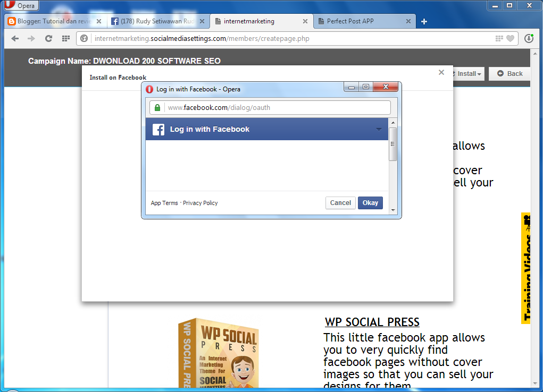
Task: Minimize the Log in with Facebook popup
Action: pyautogui.click(x=352, y=87)
